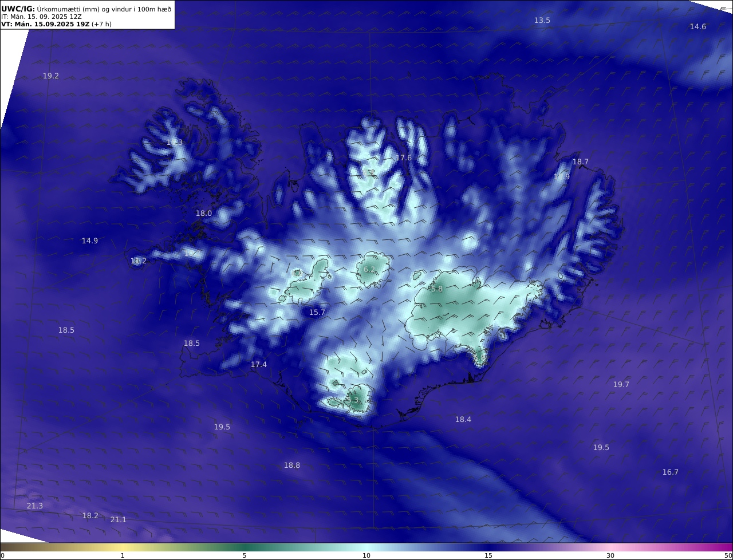Click the 21.1 value label

[x=119, y=520]
